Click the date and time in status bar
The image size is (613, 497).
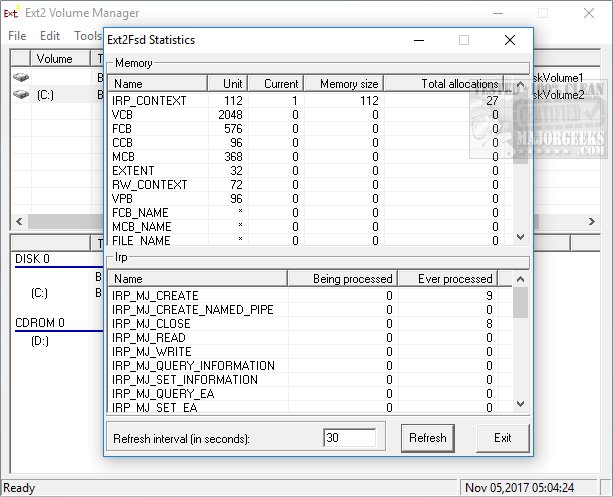[519, 488]
